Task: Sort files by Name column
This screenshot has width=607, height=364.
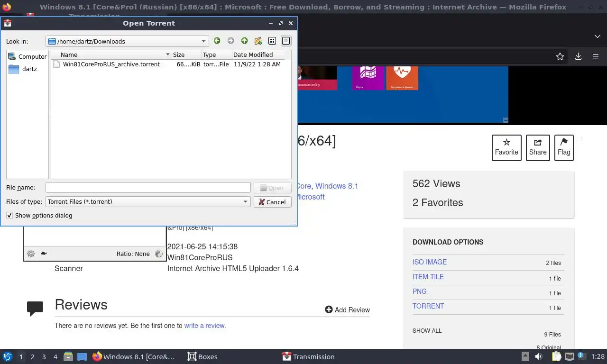Action: (111, 55)
